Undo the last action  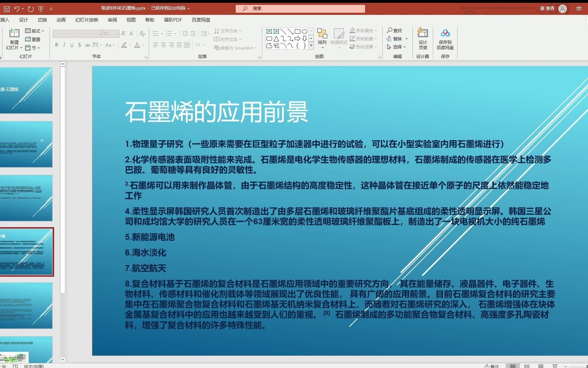point(17,8)
